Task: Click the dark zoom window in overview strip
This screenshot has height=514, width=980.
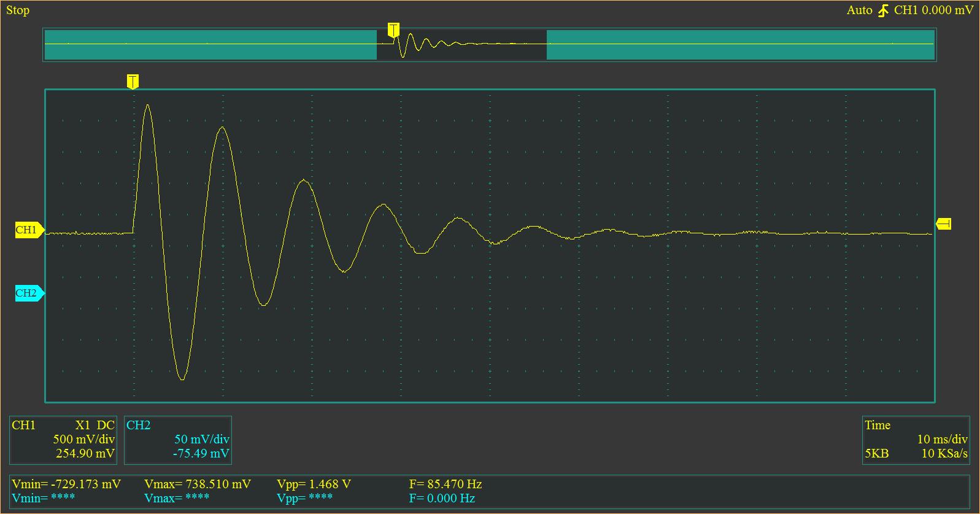Action: click(461, 45)
